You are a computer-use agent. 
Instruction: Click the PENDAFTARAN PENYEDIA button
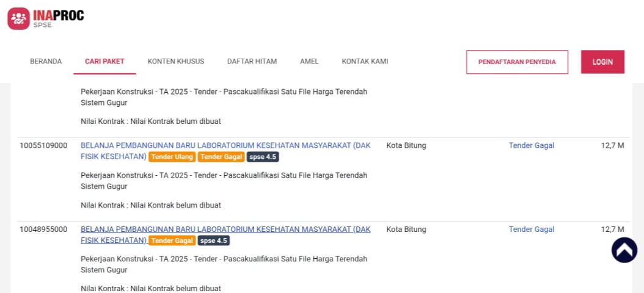[517, 62]
